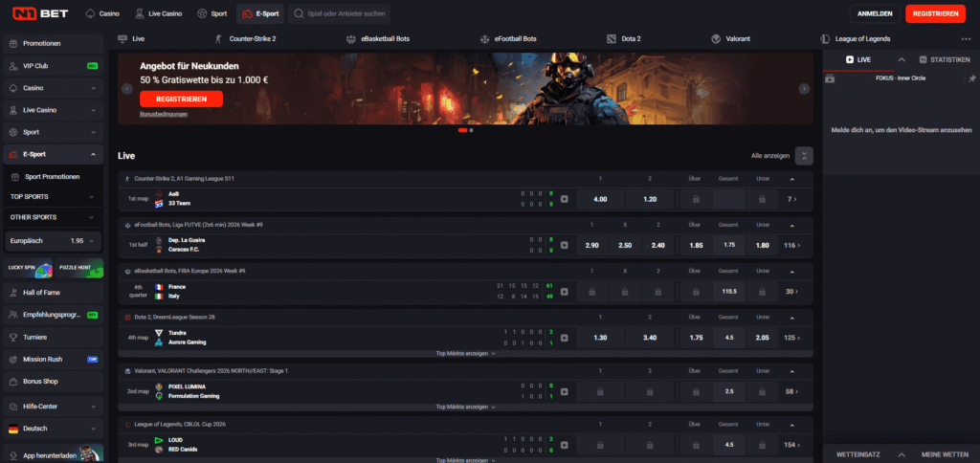Viewport: 980px width, 463px height.
Task: Open the Lucky Spin promo tile
Action: 28,268
